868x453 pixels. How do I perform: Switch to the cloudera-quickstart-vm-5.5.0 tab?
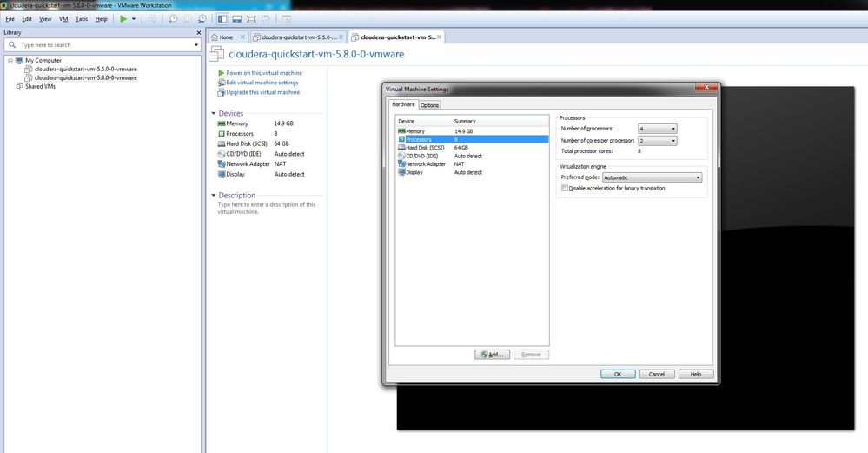coord(299,37)
